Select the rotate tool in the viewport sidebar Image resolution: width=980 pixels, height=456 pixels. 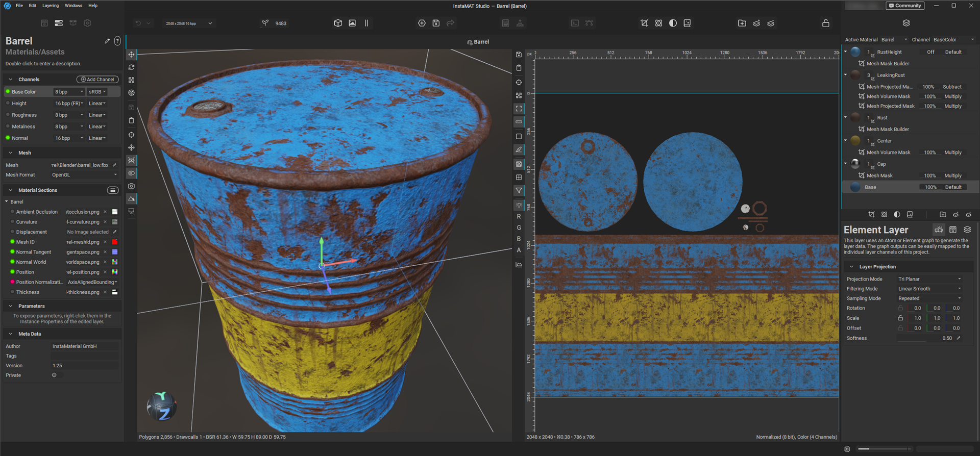click(131, 67)
